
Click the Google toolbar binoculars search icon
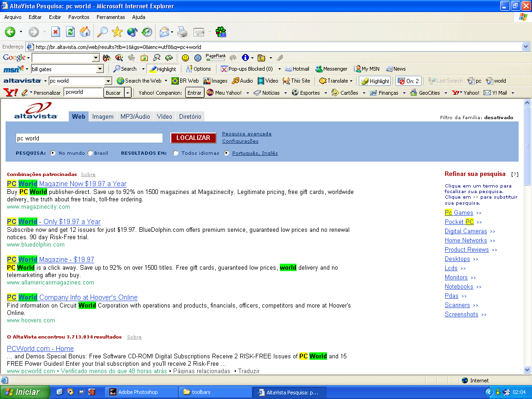(107, 58)
